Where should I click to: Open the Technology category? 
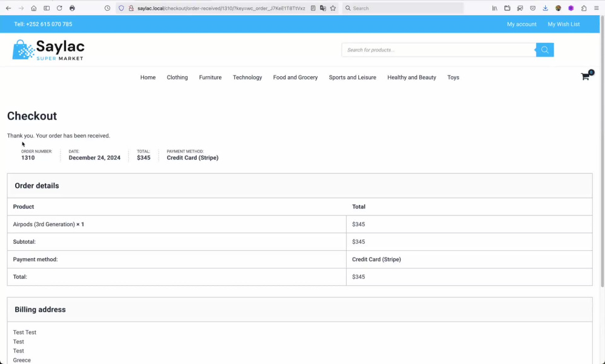pyautogui.click(x=247, y=77)
